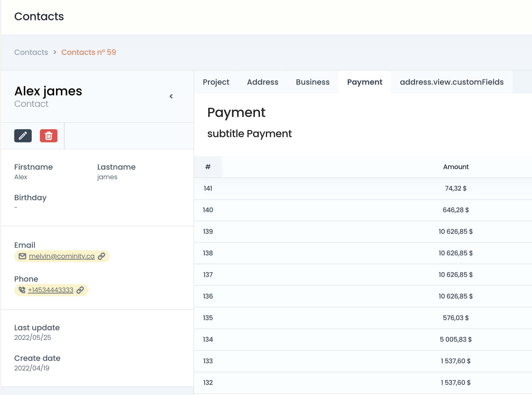Viewport: 532px width, 395px height.
Task: Sort by the # column header
Action: 208,167
